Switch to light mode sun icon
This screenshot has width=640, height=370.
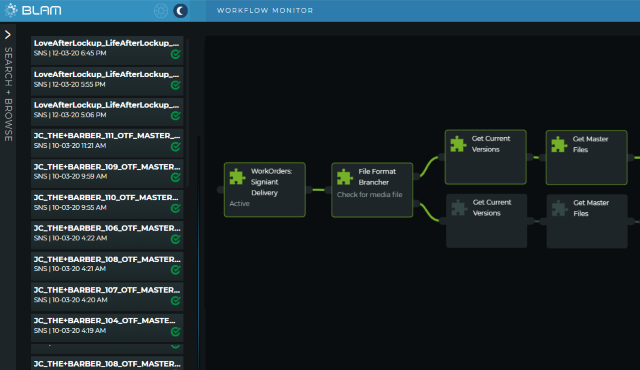coord(161,11)
